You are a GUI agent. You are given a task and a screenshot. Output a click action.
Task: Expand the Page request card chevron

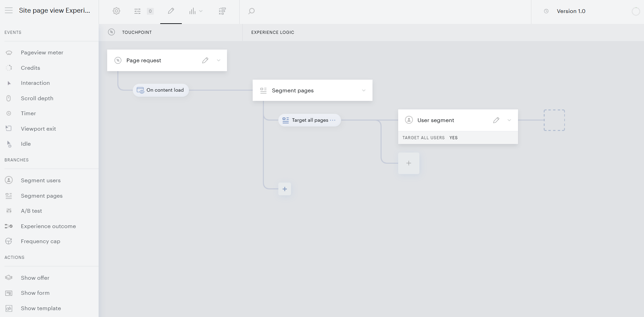[218, 60]
